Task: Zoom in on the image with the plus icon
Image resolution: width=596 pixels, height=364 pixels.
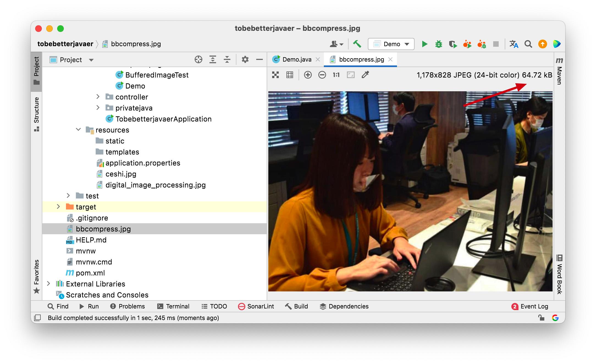Action: click(x=308, y=75)
